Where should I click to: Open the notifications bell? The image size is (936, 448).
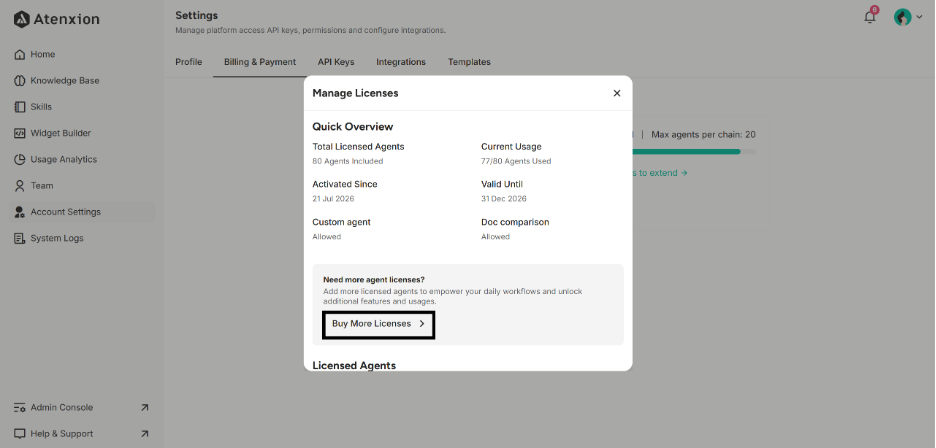pyautogui.click(x=870, y=17)
